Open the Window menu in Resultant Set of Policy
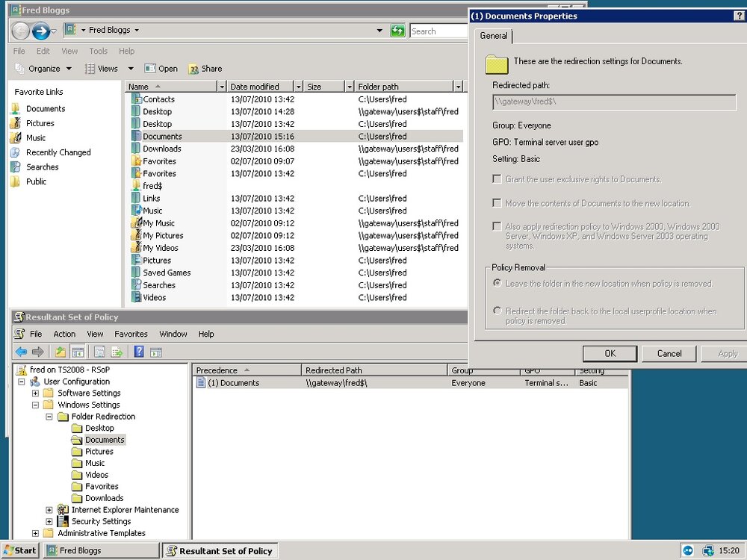 (x=173, y=334)
